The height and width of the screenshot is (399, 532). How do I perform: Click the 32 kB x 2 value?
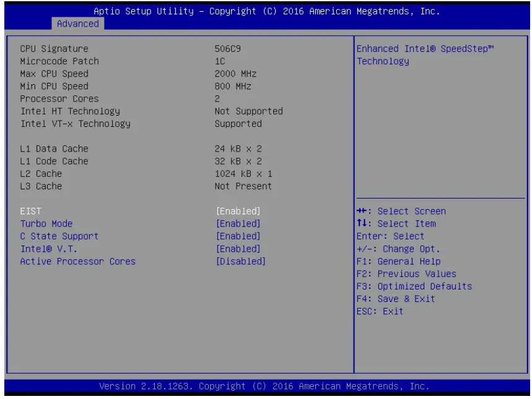(x=238, y=161)
